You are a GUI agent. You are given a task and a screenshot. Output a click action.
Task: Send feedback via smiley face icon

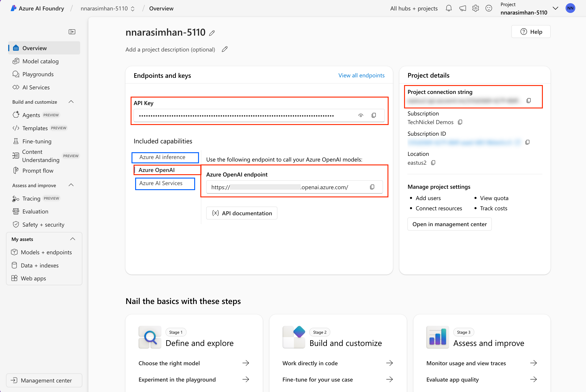[x=489, y=8]
